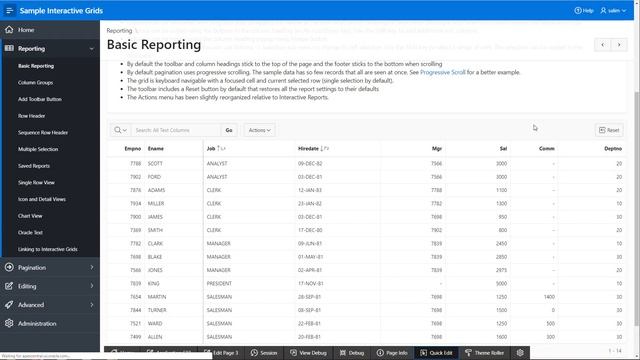Select Empno 7934 cell
The height and width of the screenshot is (360, 640).
[136, 203]
